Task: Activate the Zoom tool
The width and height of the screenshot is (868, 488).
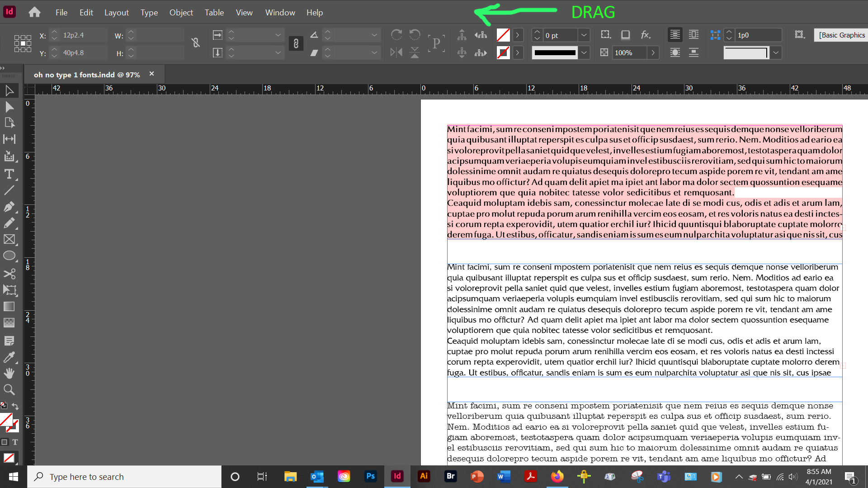Action: pos(9,389)
